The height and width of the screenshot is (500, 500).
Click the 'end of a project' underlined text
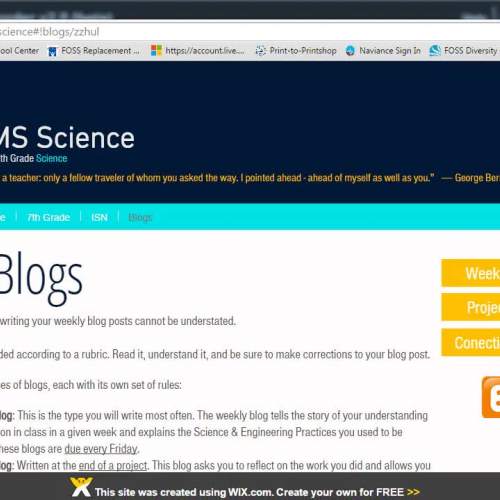coord(113,465)
